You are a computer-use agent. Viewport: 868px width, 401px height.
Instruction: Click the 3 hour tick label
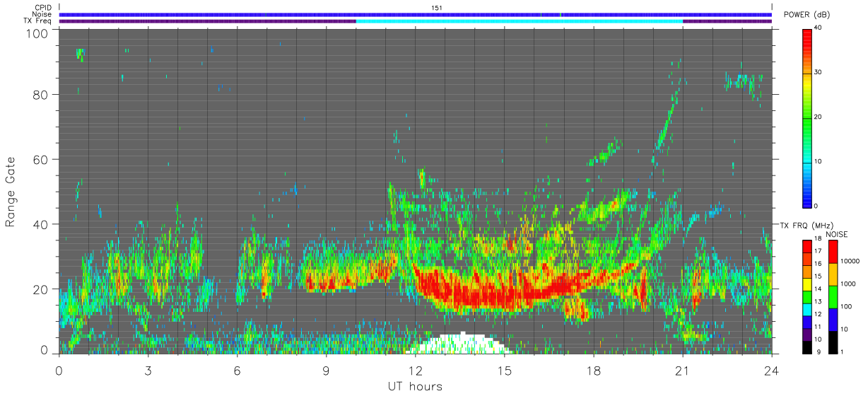(148, 370)
